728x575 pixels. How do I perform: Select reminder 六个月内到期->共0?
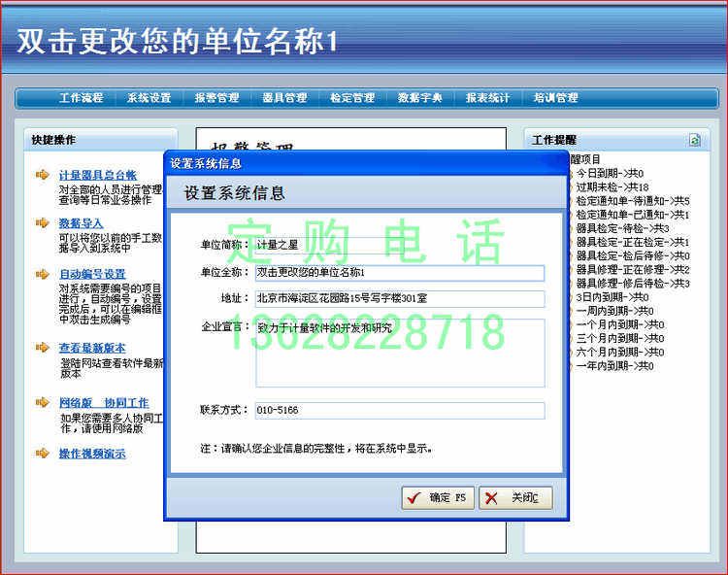click(620, 352)
